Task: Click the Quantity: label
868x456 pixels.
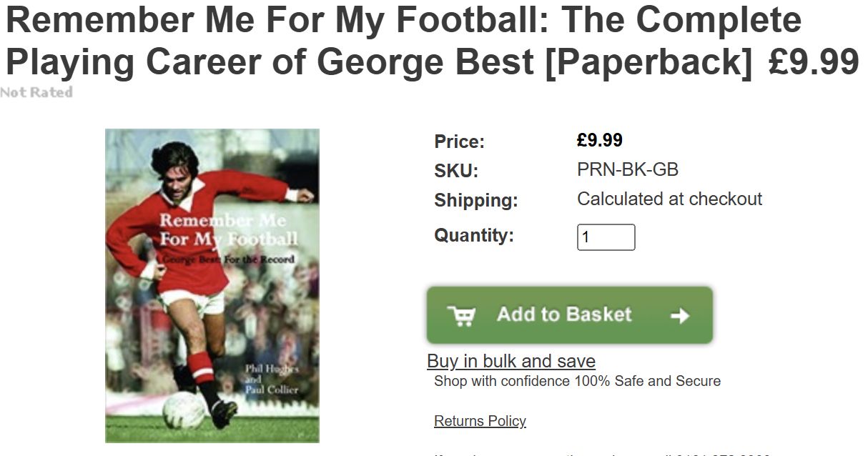Action: click(x=474, y=235)
